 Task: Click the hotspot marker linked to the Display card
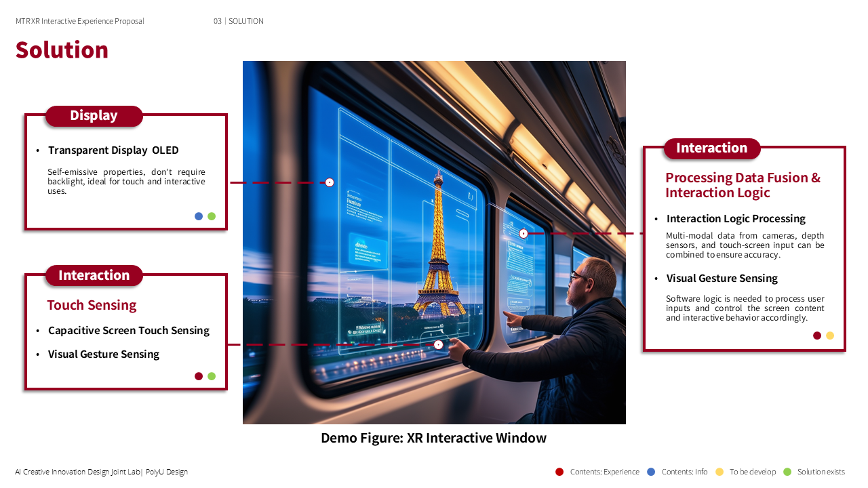tap(330, 182)
